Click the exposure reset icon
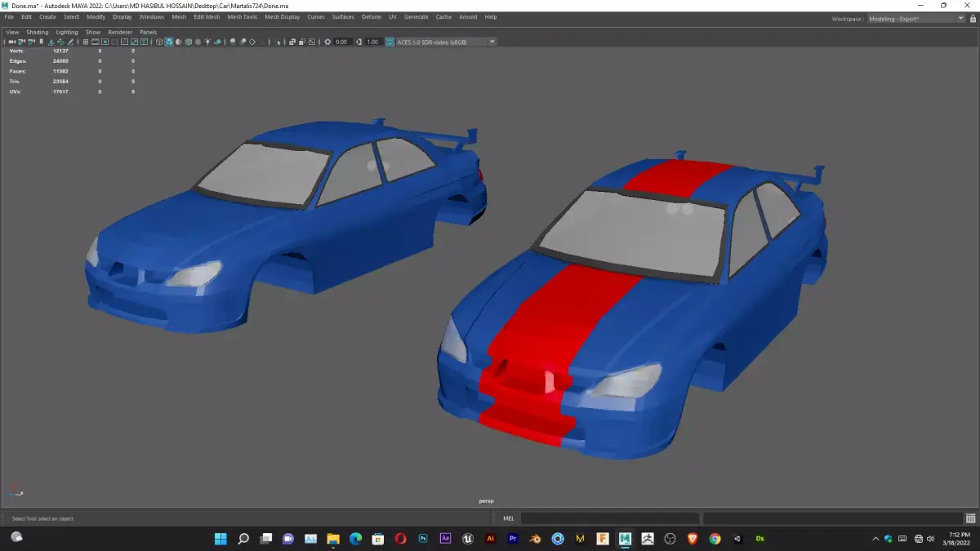The height and width of the screenshot is (551, 980). point(327,42)
